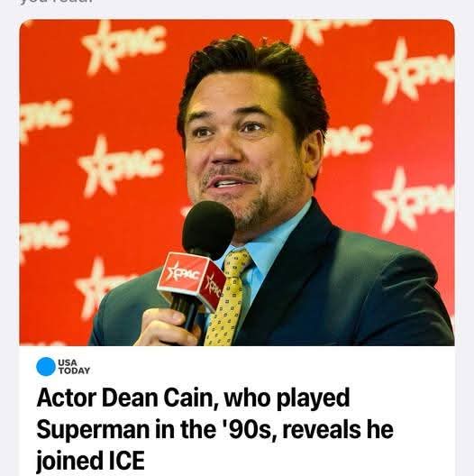
Task: Tap the cut-off gray text at top
Action: pyautogui.click(x=57, y=3)
